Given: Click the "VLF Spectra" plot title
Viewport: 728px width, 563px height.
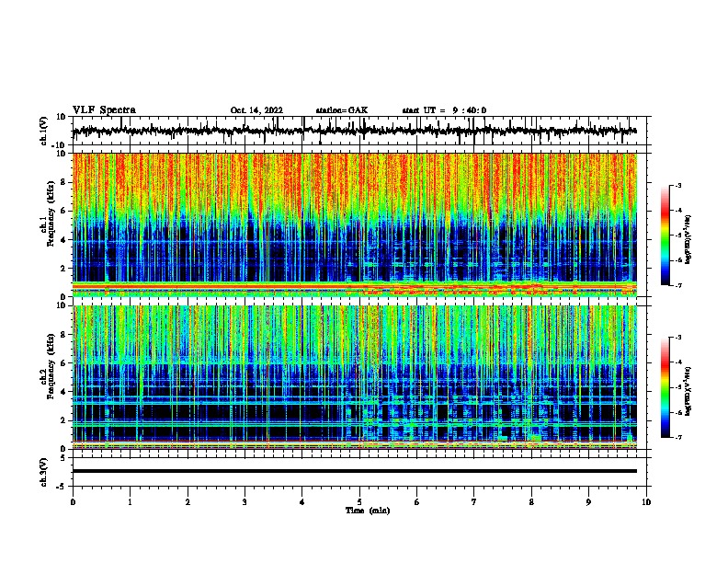Looking at the screenshot, I should click(104, 110).
